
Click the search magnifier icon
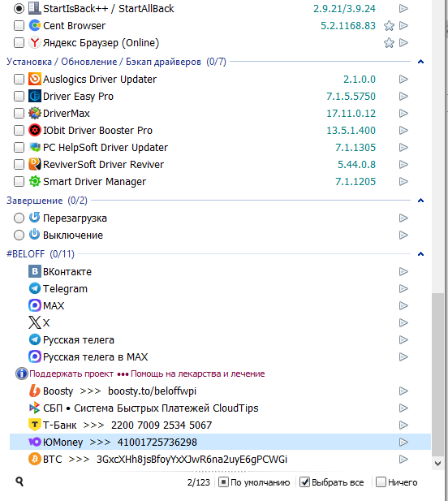coord(19,482)
